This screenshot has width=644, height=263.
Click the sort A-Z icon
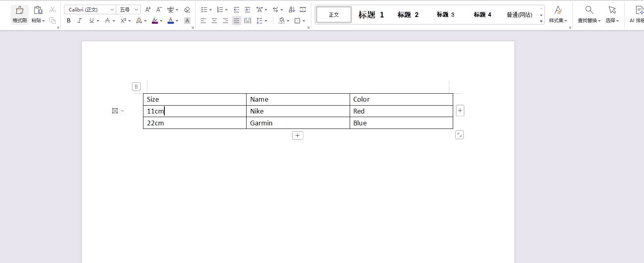click(x=292, y=9)
